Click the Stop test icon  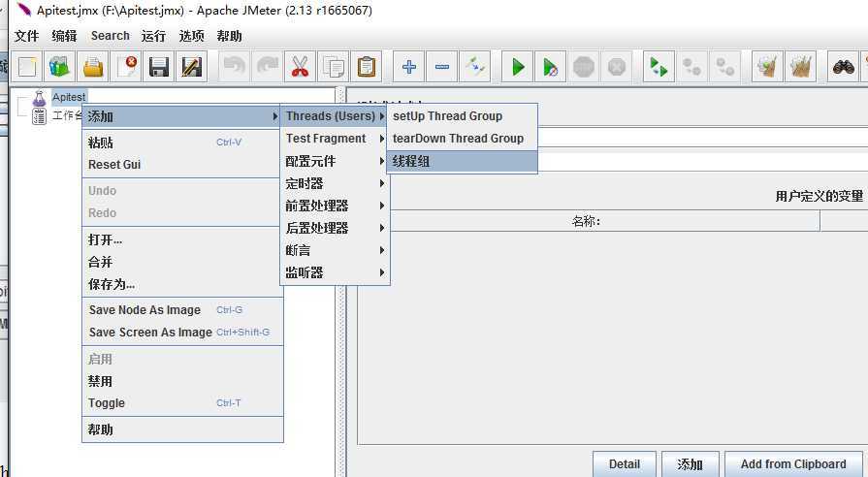point(584,67)
